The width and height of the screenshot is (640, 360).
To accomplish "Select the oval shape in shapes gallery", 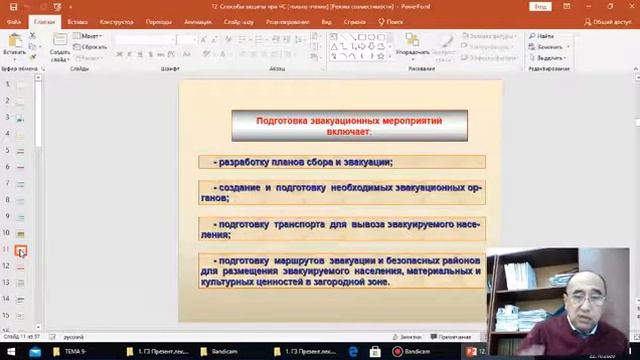I will click(371, 37).
